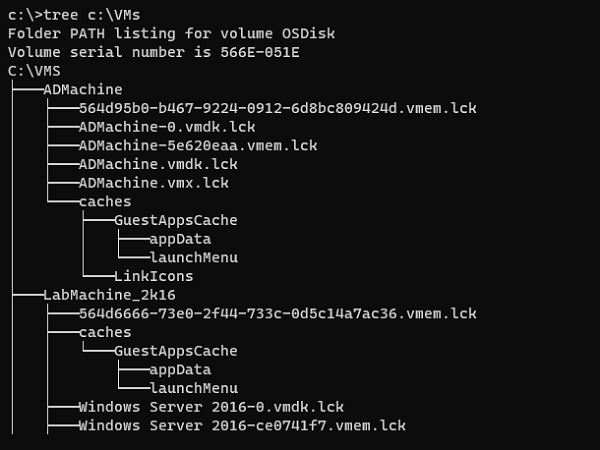Viewport: 600px width, 450px height.
Task: Select appData under ADMachine's GuestAppsCache
Action: (180, 239)
